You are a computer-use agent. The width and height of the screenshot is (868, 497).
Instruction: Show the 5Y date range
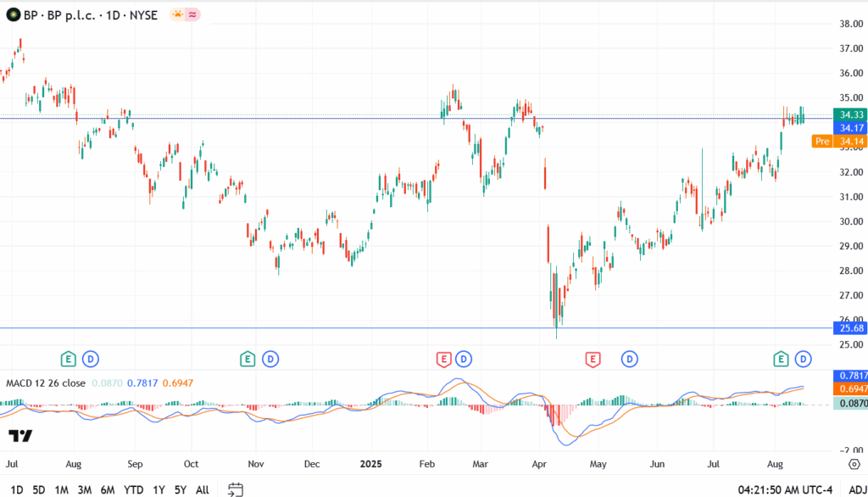pos(180,489)
